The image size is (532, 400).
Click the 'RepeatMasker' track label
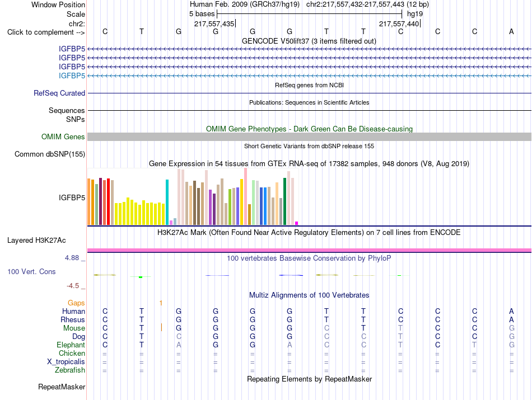coord(62,387)
